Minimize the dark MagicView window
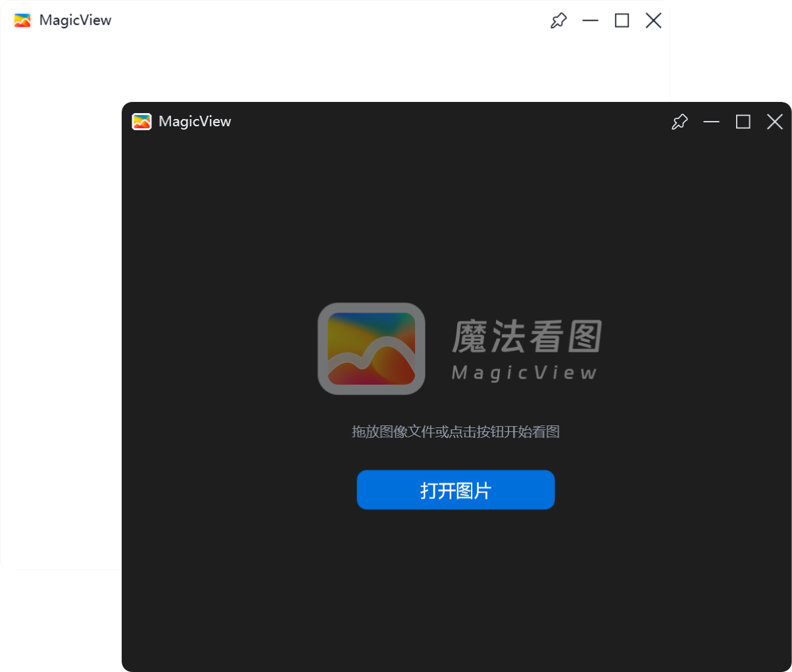 pos(712,122)
